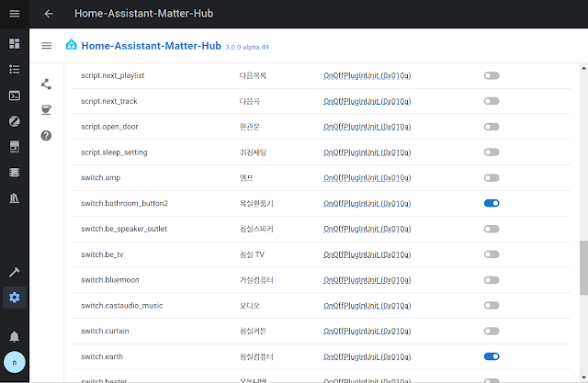Screen dimensions: 588x383
Task: Select the switch.be_speaker_outlet entity text
Action: pos(124,229)
